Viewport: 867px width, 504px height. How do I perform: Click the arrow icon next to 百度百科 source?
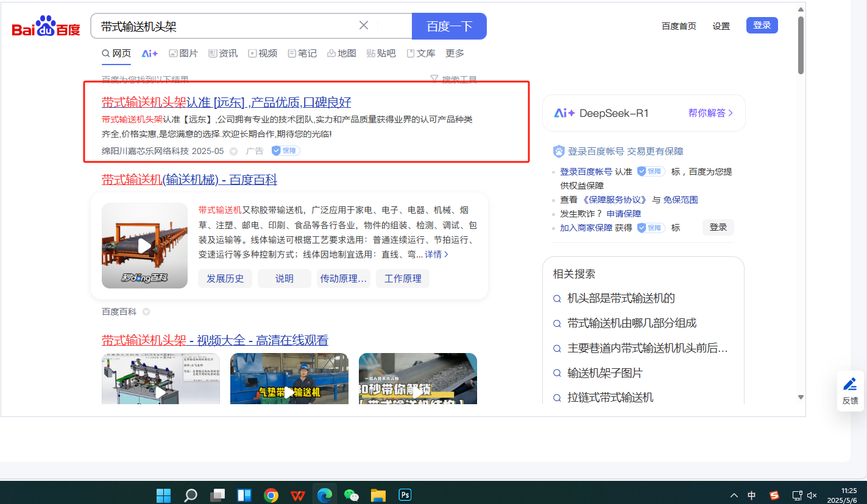point(146,312)
